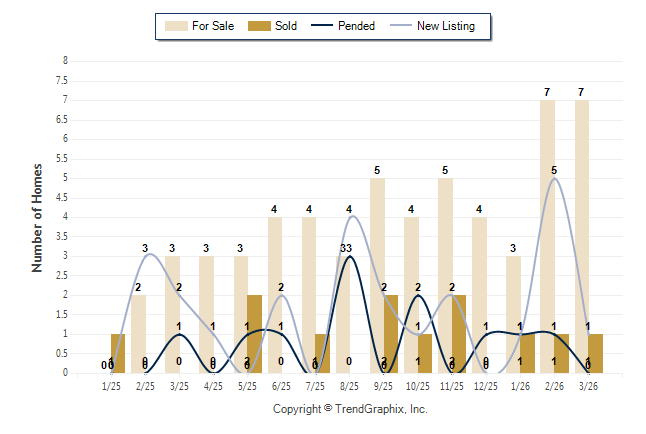Click the For Sale legend color swatch
Screen dimensions: 646x434
click(x=178, y=26)
